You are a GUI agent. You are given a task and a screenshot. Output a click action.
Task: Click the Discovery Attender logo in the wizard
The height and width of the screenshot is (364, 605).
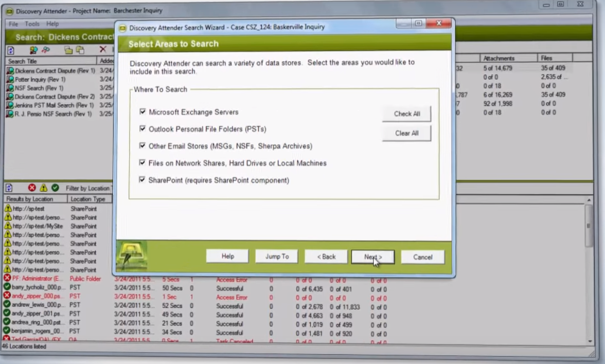coord(132,254)
